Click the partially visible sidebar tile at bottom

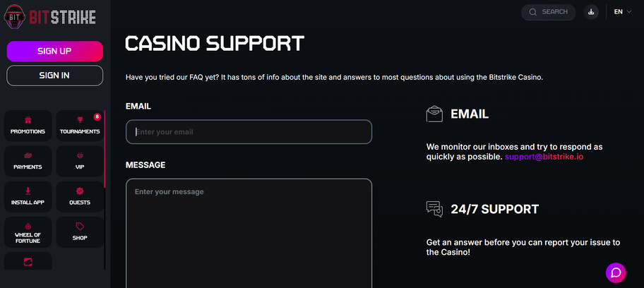[28, 262]
